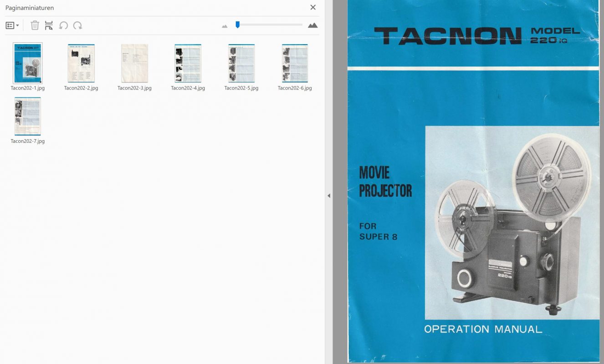
Task: Rotate pages clockwise
Action: point(78,25)
